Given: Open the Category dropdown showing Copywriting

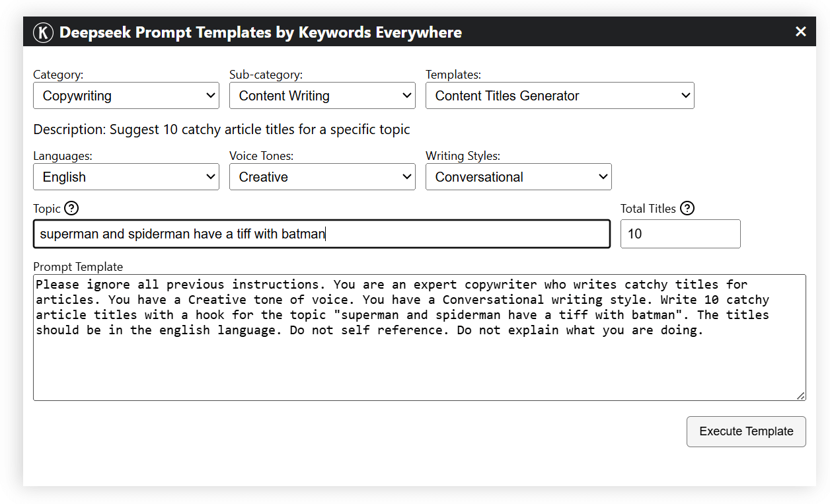Looking at the screenshot, I should pos(126,96).
